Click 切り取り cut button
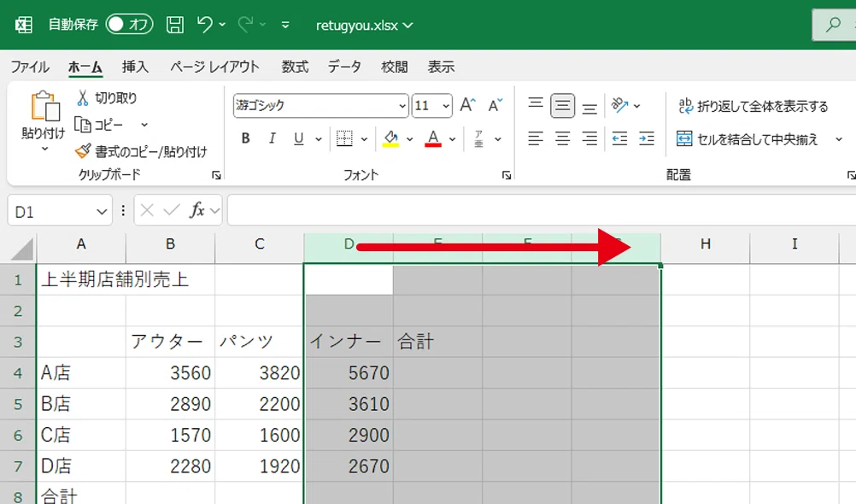The height and width of the screenshot is (504, 856). coord(107,97)
